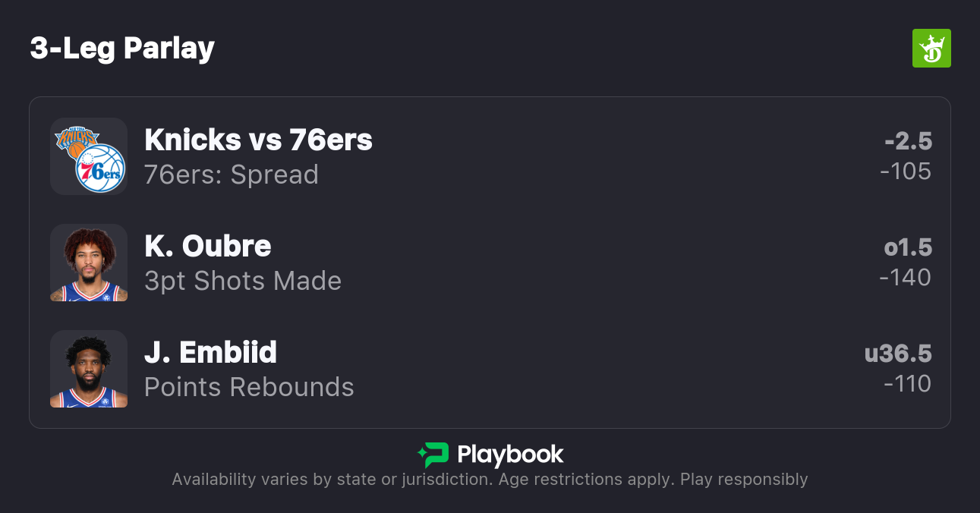Open J. Embiid's player headshot
Image resolution: width=980 pixels, height=513 pixels.
click(x=89, y=369)
